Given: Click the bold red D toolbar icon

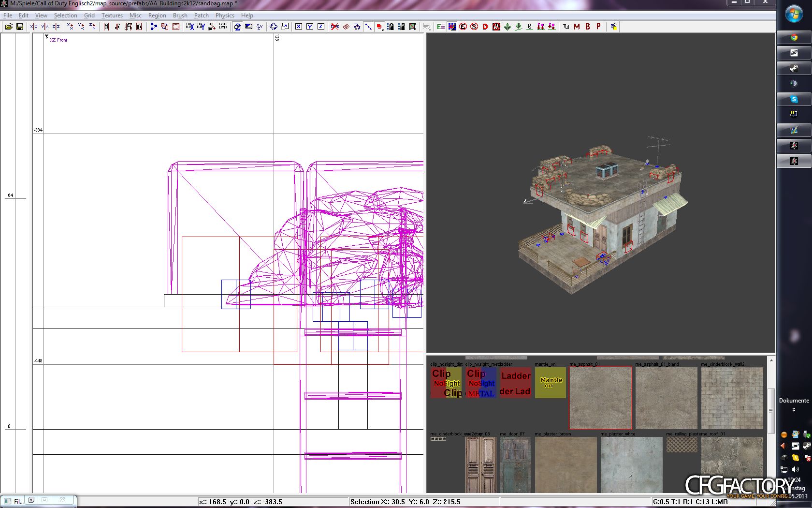Looking at the screenshot, I should tap(485, 27).
